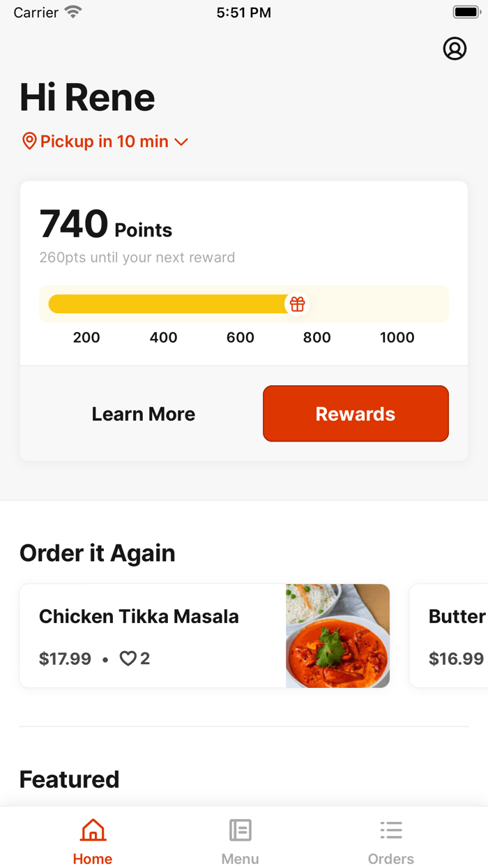Expand the Pickup in 10 min options
The image size is (488, 868).
[x=105, y=141]
